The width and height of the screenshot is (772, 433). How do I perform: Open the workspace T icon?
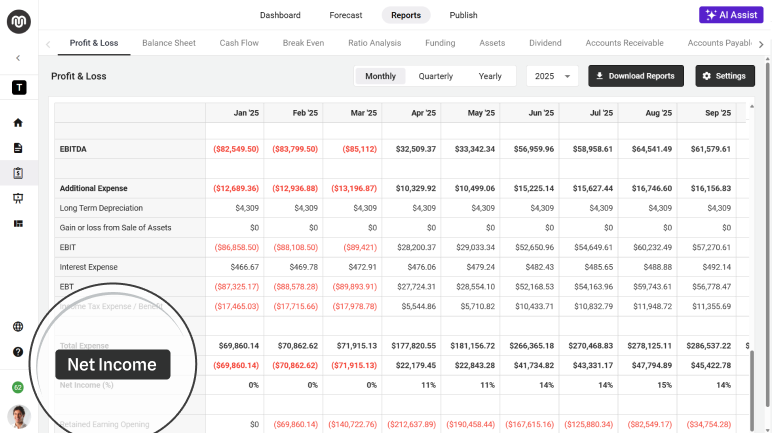(x=19, y=88)
